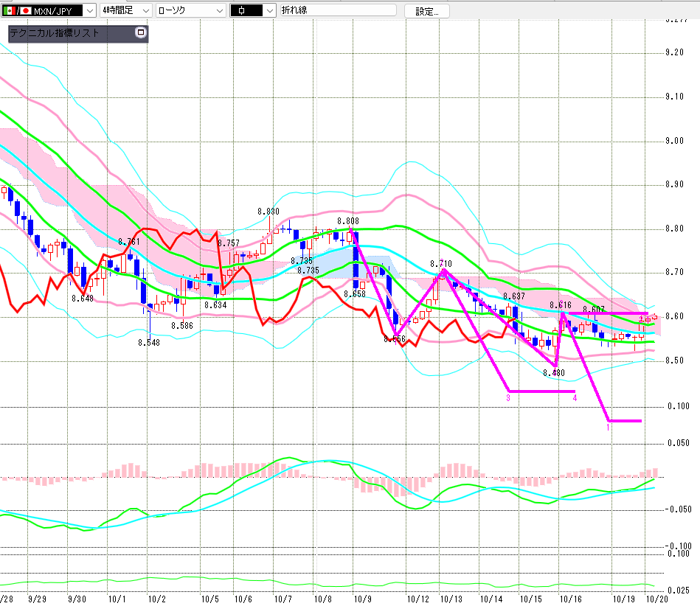This screenshot has width=700, height=606.
Task: Click the 8.80 price axis label
Action: coord(674,229)
